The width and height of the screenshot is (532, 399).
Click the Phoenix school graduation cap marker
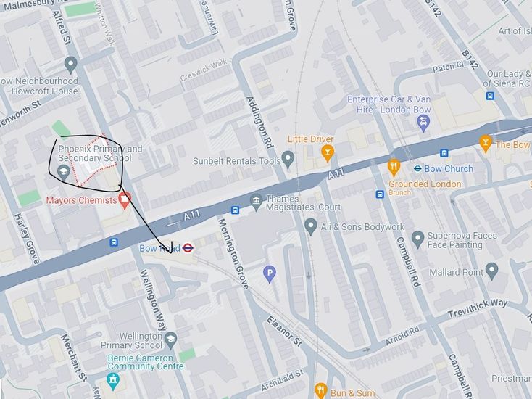coord(64,172)
